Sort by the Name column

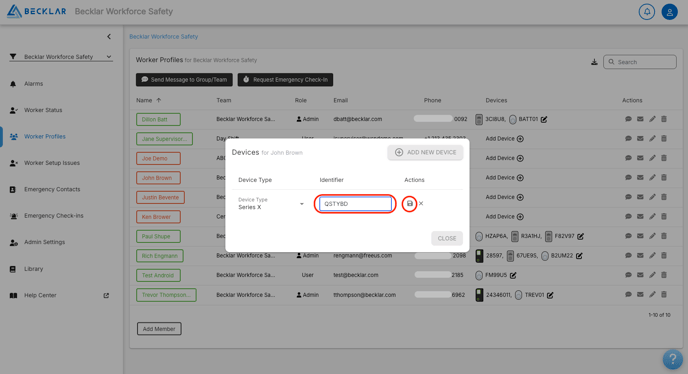(x=148, y=100)
